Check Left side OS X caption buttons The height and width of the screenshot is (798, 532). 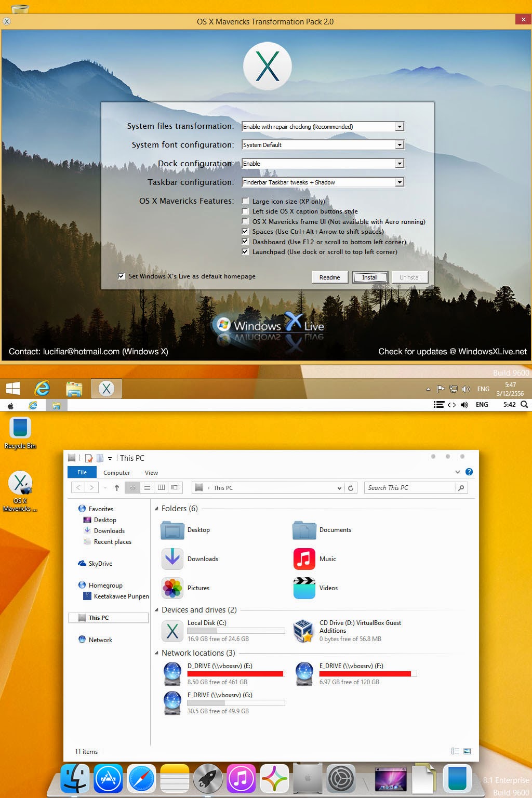[245, 211]
